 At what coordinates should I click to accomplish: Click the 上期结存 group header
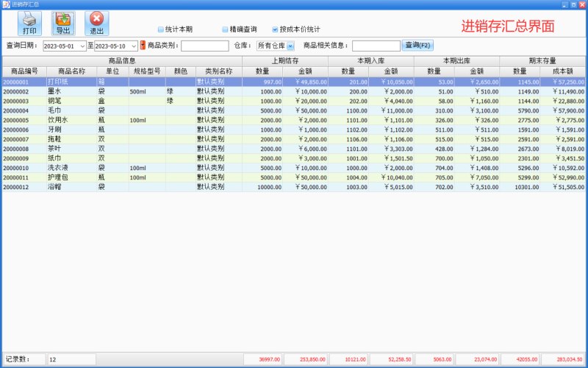[285, 61]
